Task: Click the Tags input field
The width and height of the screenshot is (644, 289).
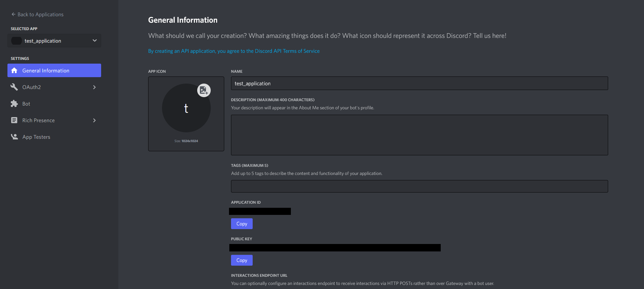Action: [x=419, y=186]
